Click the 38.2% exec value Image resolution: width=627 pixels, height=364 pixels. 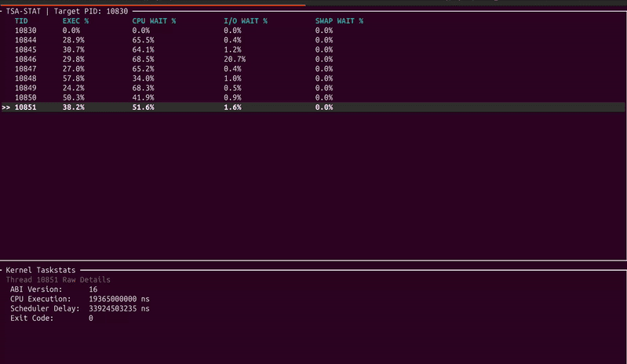coord(73,107)
